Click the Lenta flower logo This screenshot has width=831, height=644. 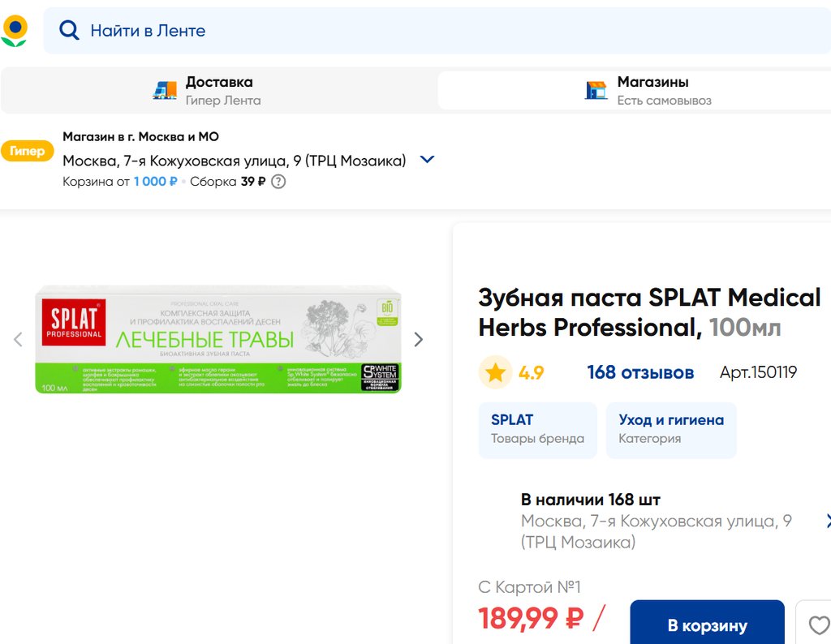tap(15, 30)
